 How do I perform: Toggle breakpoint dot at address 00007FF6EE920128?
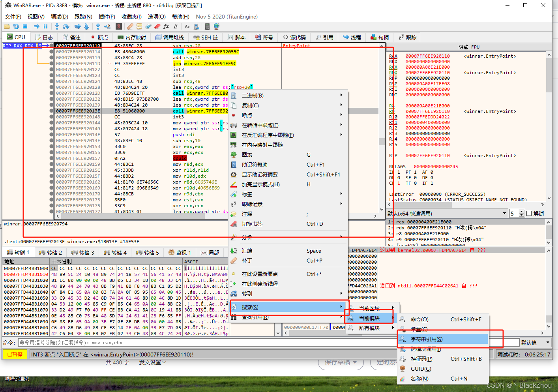(52, 87)
